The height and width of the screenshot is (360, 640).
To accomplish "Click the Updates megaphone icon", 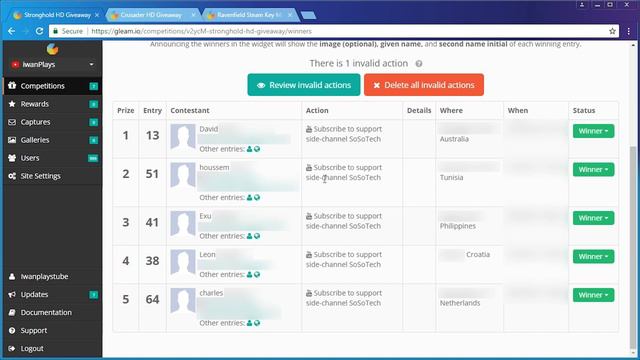I will pos(12,294).
